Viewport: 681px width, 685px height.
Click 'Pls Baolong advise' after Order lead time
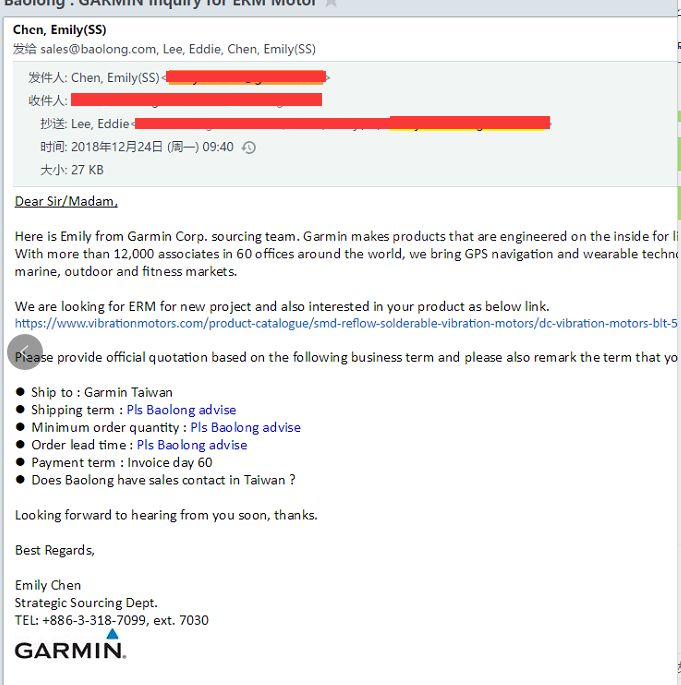(x=192, y=445)
